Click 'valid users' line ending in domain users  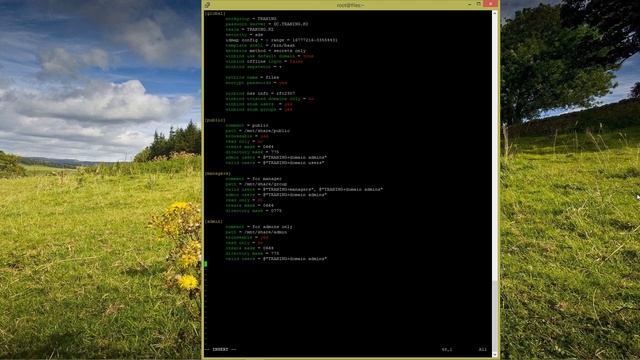(x=275, y=162)
